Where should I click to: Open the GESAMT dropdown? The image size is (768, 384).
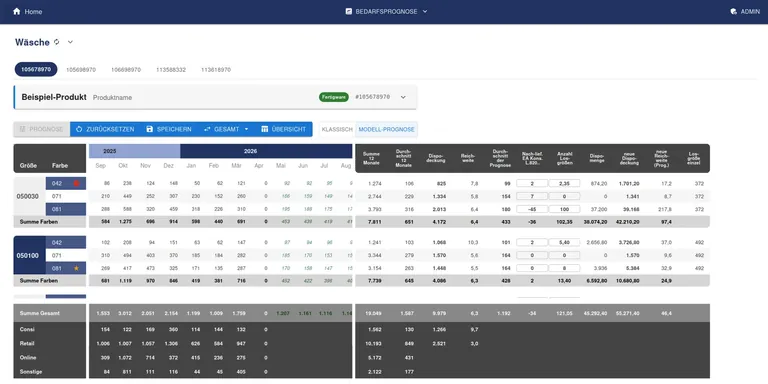pos(226,129)
